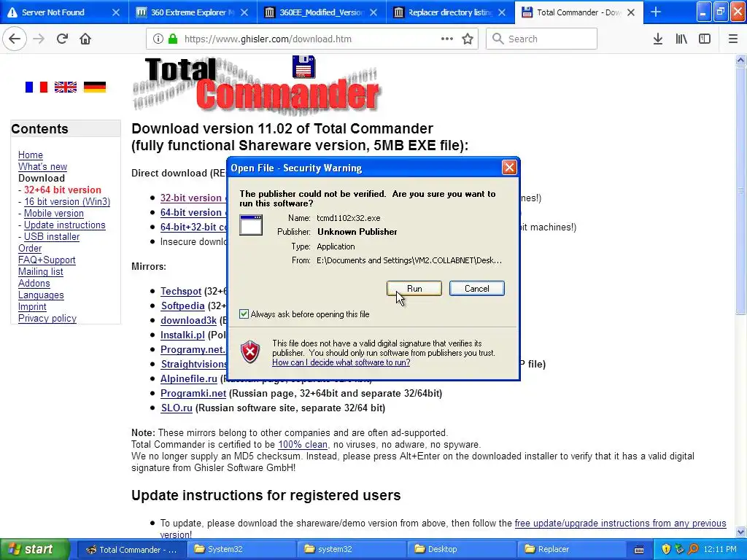747x560 pixels.
Task: Open the Addons contents link
Action: (x=34, y=284)
